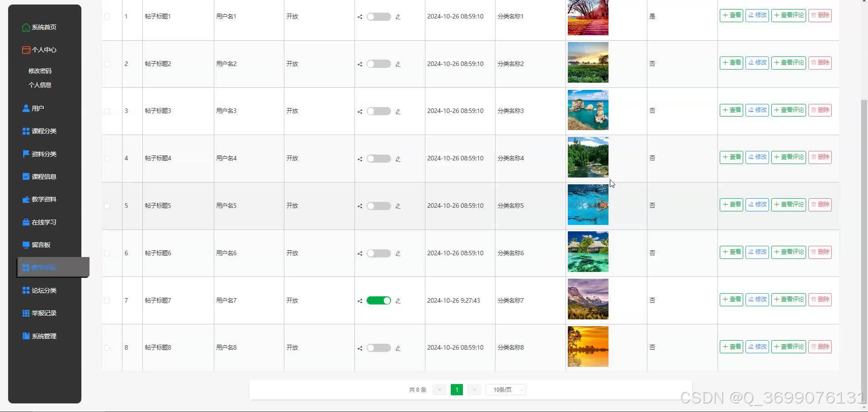Open the 修改密码 submenu item

(40, 71)
